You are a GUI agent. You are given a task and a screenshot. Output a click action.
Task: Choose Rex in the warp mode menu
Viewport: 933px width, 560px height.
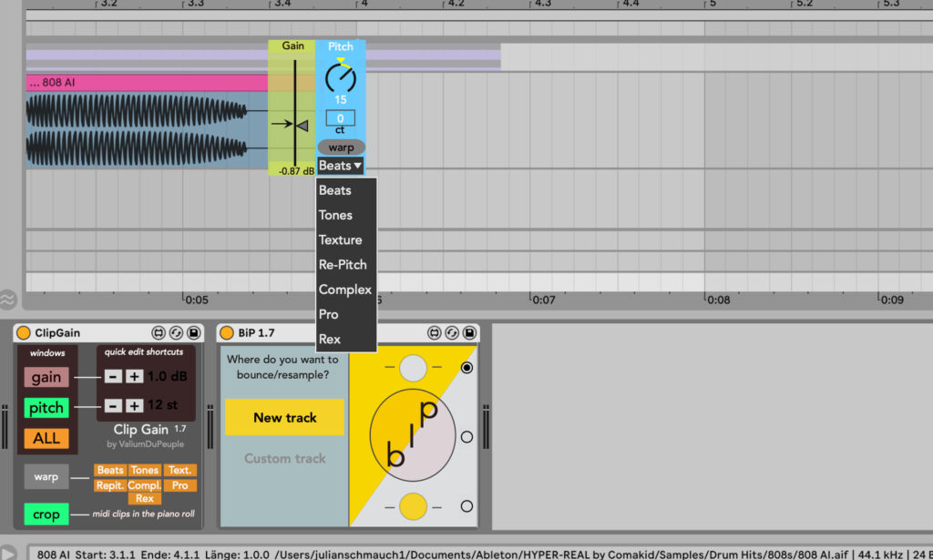coord(346,340)
